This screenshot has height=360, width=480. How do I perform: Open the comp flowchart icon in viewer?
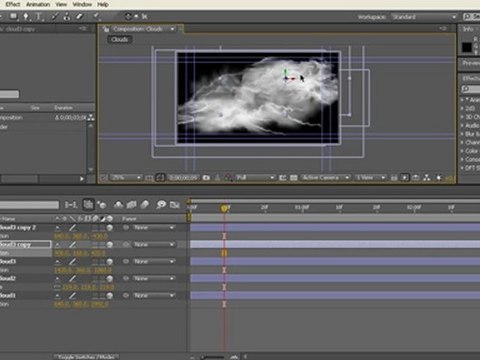[x=427, y=178]
